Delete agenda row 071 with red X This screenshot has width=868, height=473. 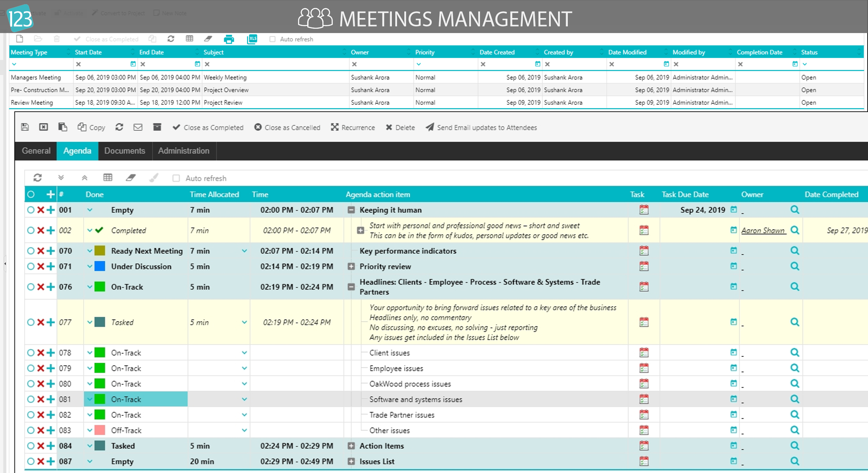[x=41, y=267]
